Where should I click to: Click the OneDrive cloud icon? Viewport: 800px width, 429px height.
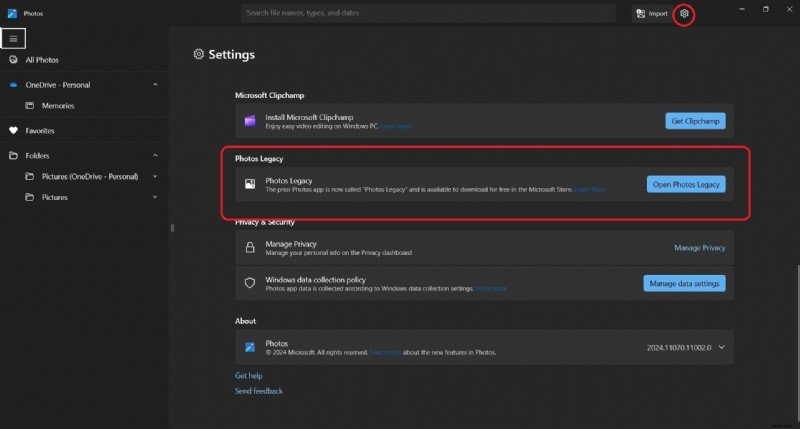pos(13,85)
